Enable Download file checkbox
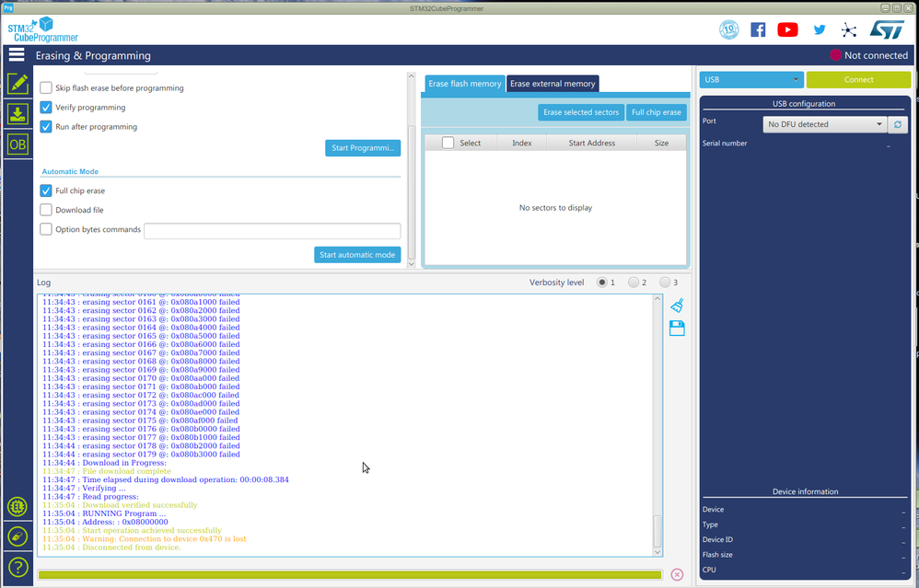This screenshot has width=919, height=588. click(46, 210)
